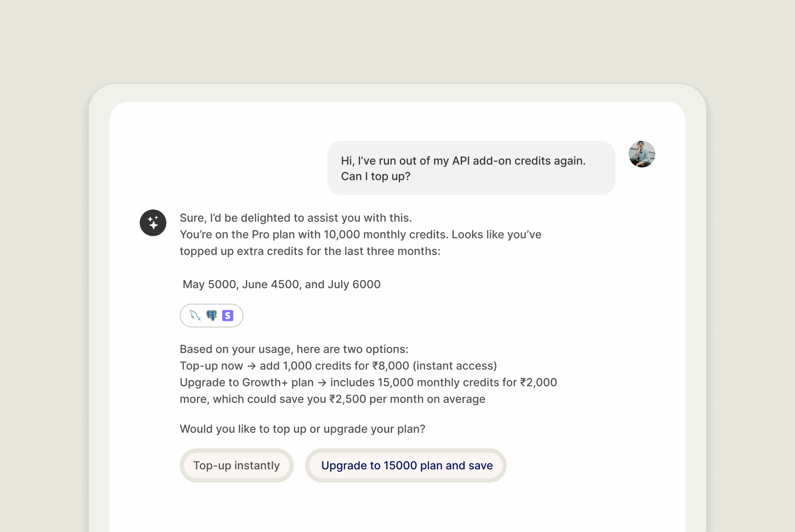The width and height of the screenshot is (795, 532).
Task: Open the user's profile photo
Action: (642, 154)
